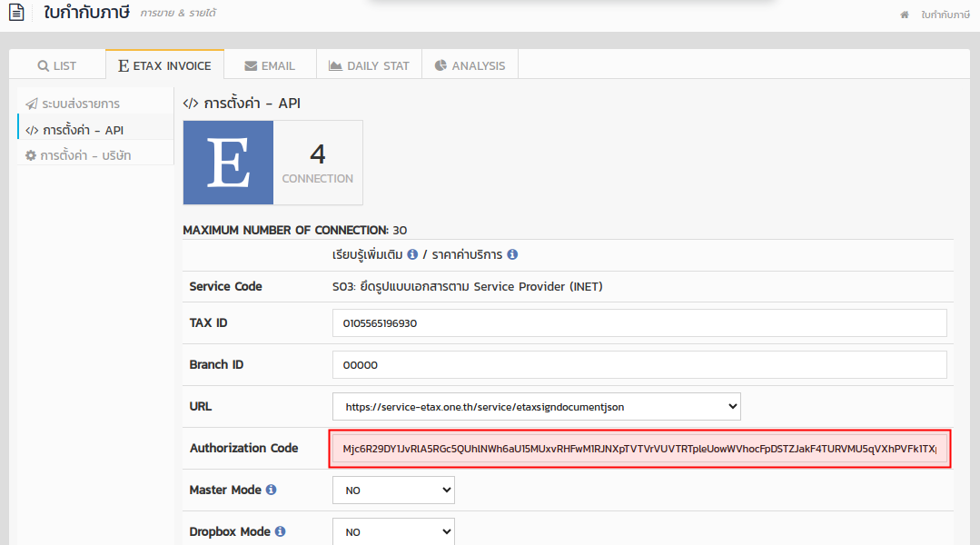Click the blue E logo tile
980x545 pixels.
(228, 163)
